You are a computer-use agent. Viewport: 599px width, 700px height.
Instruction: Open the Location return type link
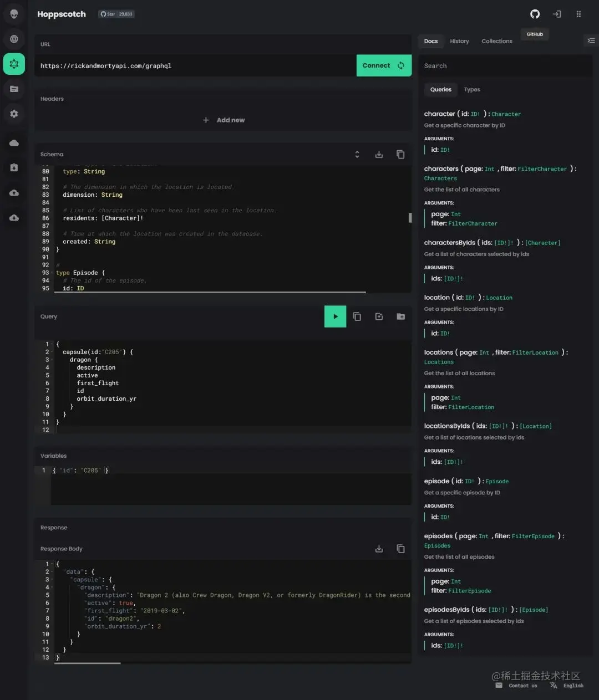[x=499, y=298]
